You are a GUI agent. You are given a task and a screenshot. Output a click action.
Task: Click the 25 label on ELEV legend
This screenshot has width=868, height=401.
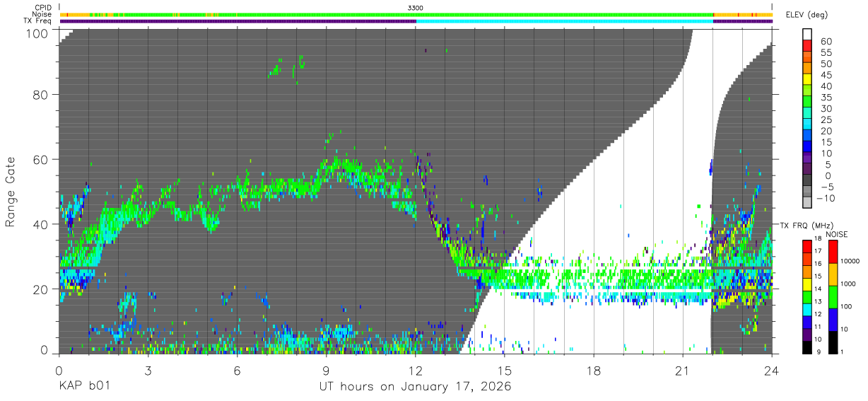(825, 120)
